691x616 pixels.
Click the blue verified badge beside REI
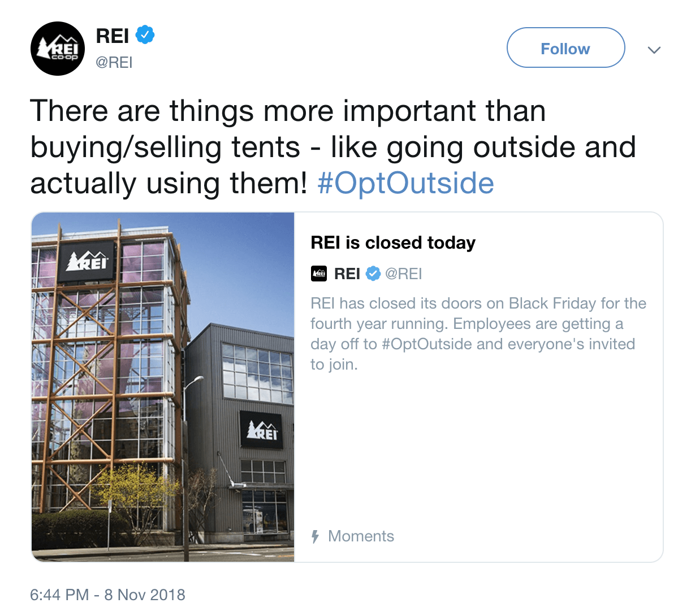coord(145,35)
